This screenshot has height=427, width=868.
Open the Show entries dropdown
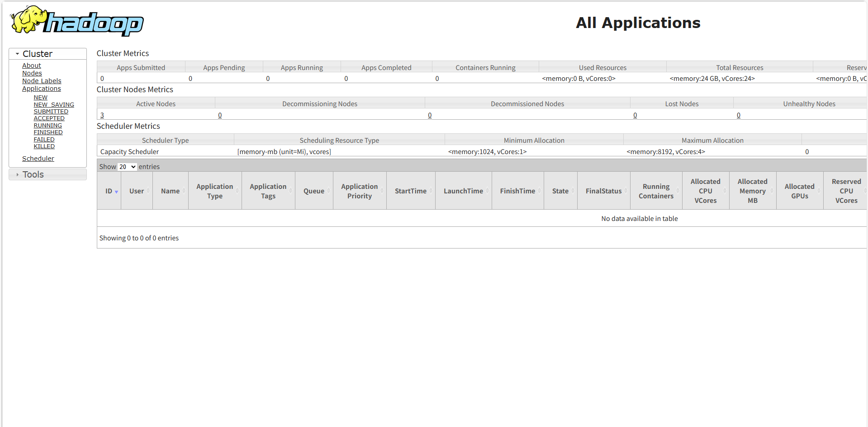[x=127, y=167]
